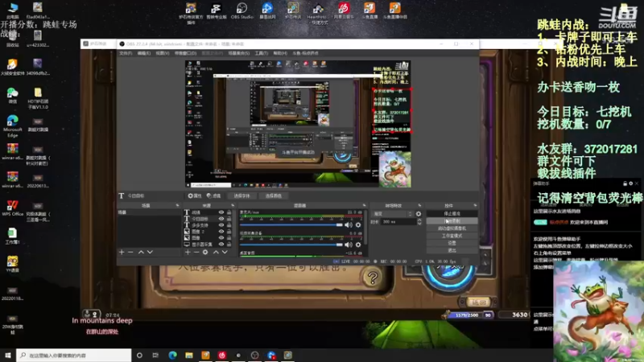The width and height of the screenshot is (644, 362).
Task: Open the 文件(F) menu
Action: tap(126, 53)
